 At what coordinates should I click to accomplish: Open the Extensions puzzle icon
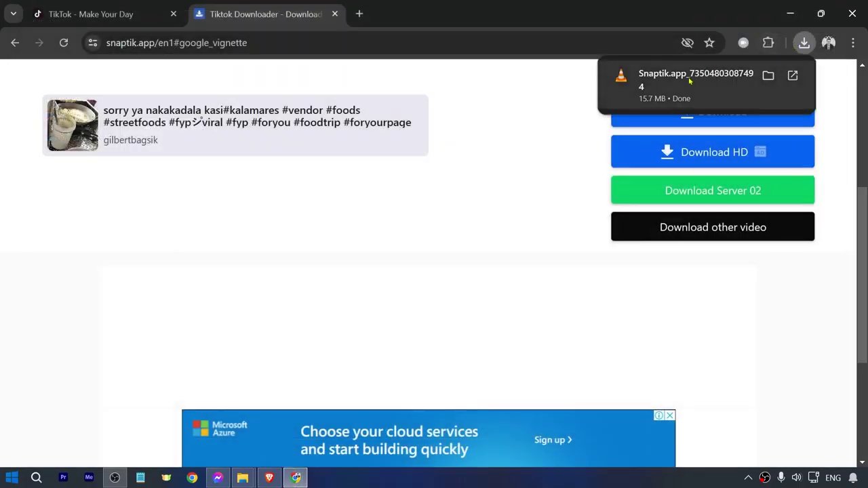[768, 43]
